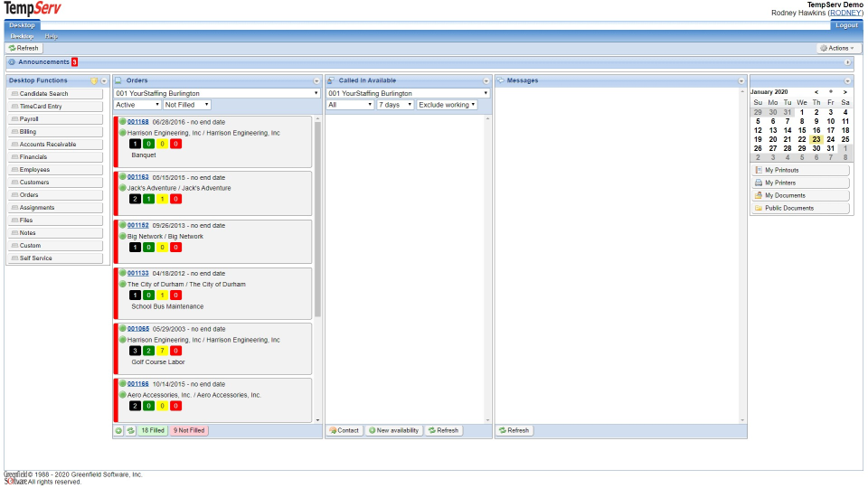Viewport: 868px width, 488px height.
Task: Open the Actions dropdown menu
Action: [x=838, y=48]
